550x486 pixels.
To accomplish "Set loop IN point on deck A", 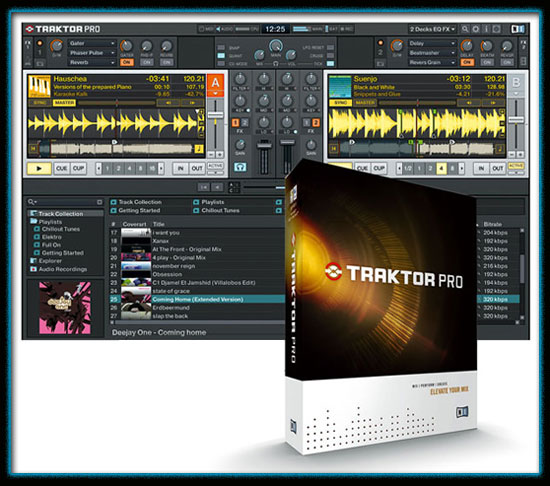I will [180, 168].
